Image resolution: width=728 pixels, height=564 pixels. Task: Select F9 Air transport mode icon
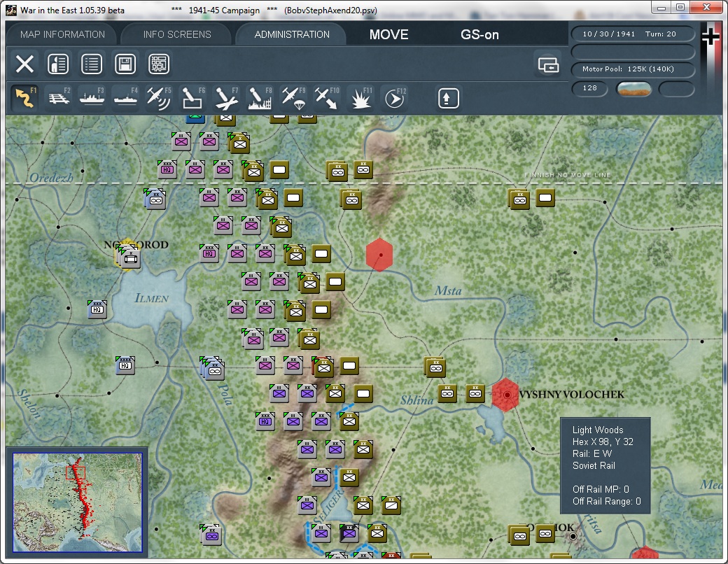pyautogui.click(x=293, y=97)
